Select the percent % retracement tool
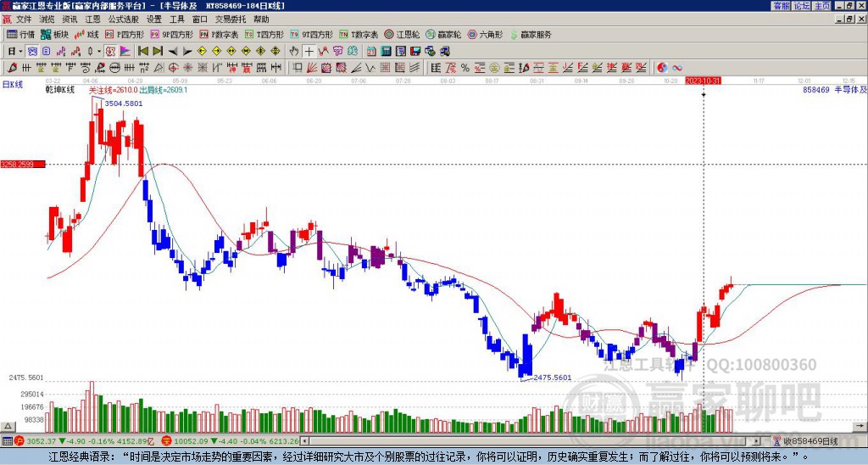 [465, 68]
